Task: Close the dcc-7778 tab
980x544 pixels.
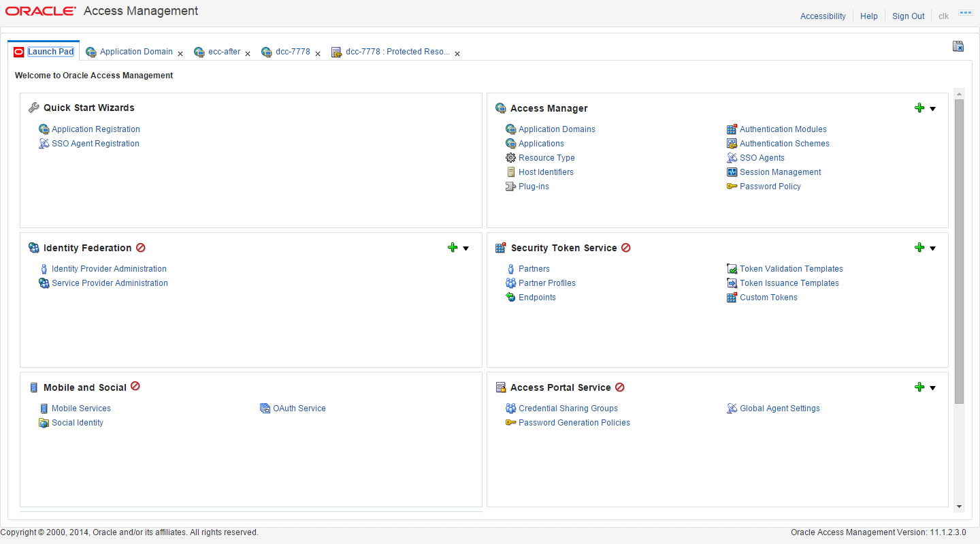Action: [x=318, y=54]
